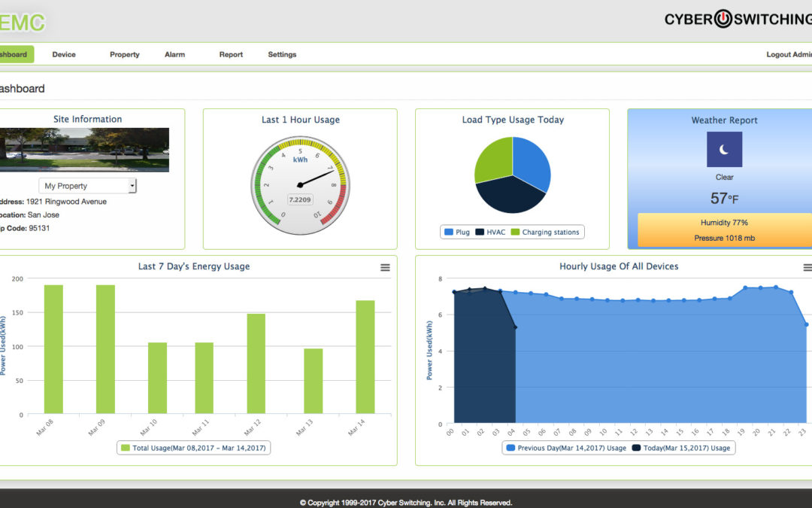
Task: Click the Pressure 1018 mb text
Action: (x=724, y=238)
